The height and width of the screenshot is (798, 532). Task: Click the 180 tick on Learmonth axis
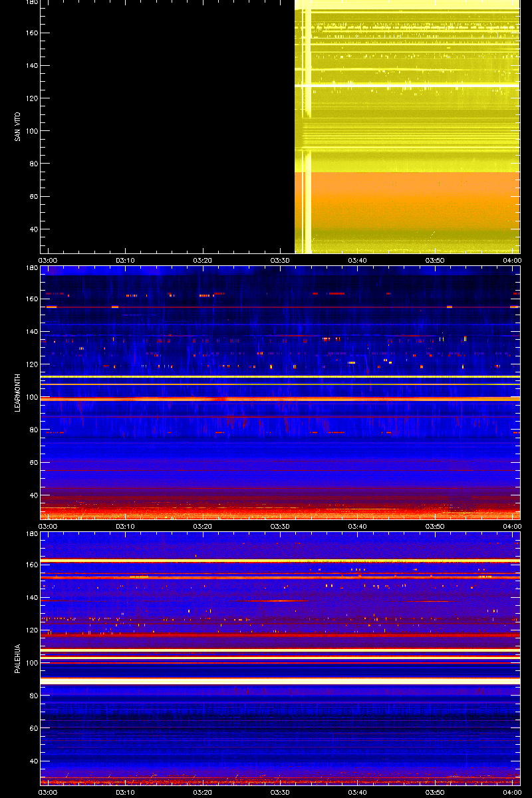click(31, 267)
